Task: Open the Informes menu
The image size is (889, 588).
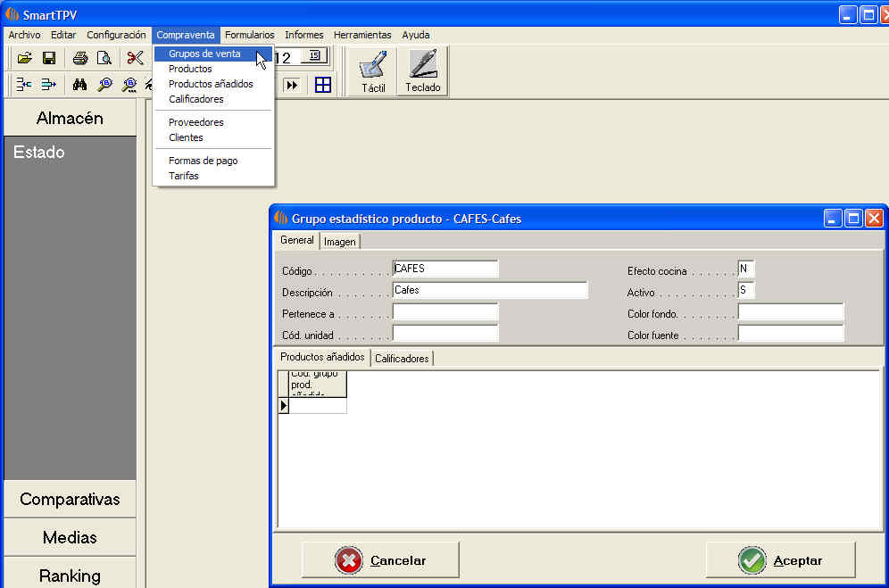Action: point(303,35)
